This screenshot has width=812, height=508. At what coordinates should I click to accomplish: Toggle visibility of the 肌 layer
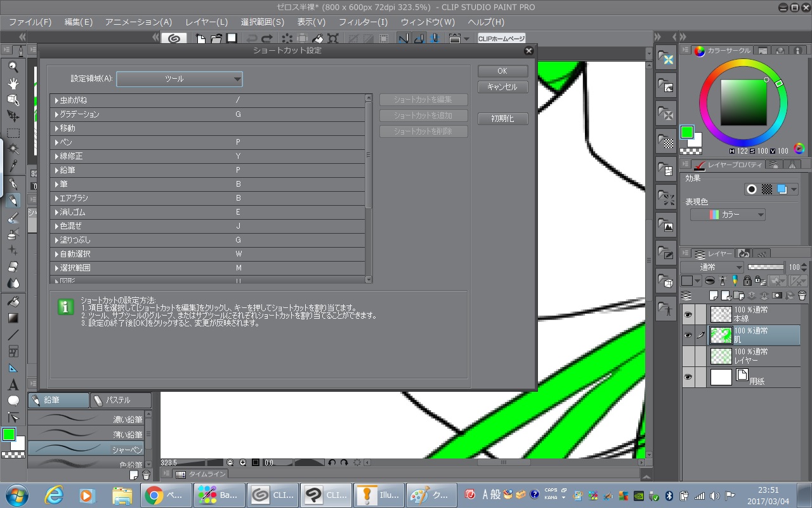click(688, 335)
